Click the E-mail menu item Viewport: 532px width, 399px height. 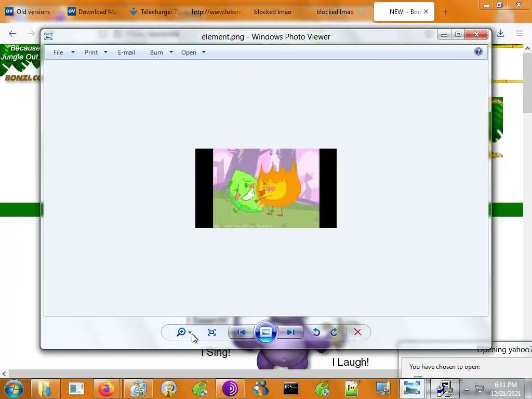pyautogui.click(x=127, y=52)
